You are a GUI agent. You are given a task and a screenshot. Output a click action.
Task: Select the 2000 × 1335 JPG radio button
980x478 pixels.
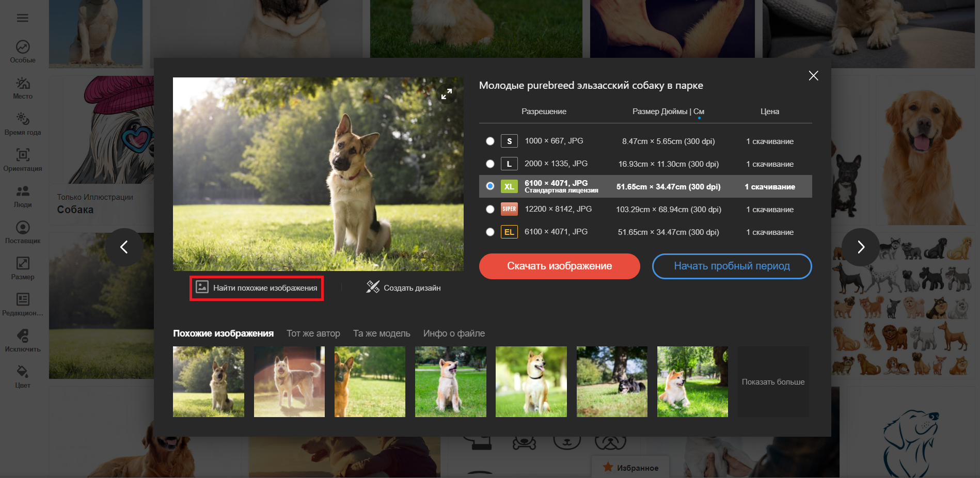coord(490,164)
